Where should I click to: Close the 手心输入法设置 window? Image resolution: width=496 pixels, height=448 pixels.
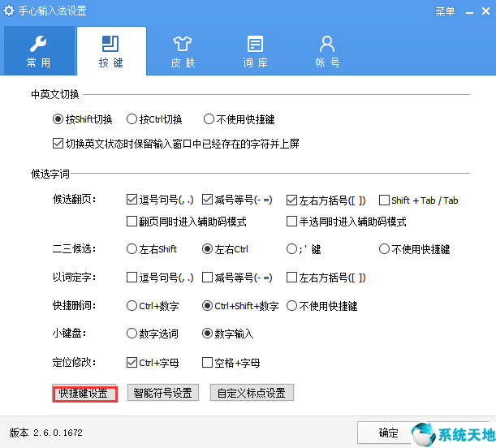click(486, 11)
